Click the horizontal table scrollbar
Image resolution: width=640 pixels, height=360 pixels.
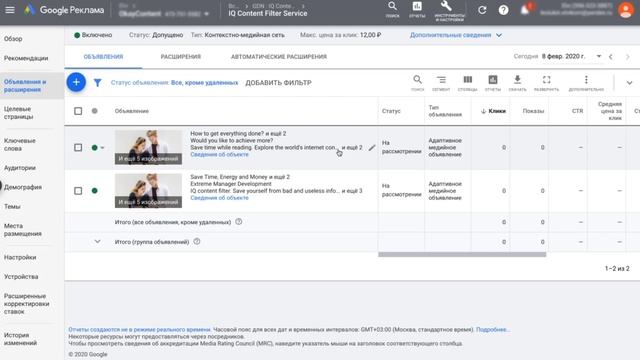462,254
